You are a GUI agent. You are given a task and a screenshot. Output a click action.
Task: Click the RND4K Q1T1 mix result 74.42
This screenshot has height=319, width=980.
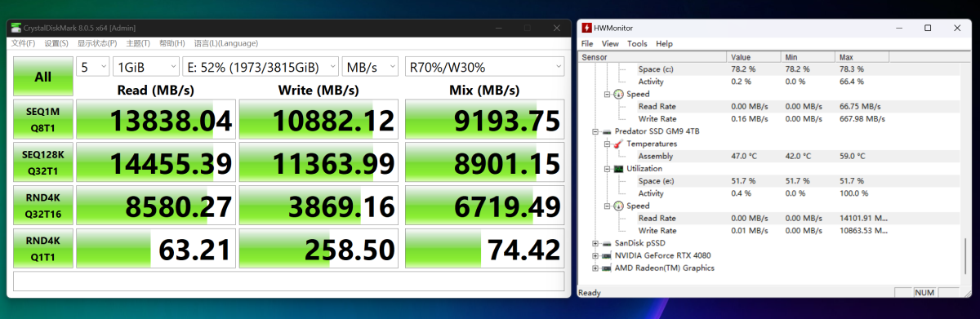pyautogui.click(x=485, y=249)
